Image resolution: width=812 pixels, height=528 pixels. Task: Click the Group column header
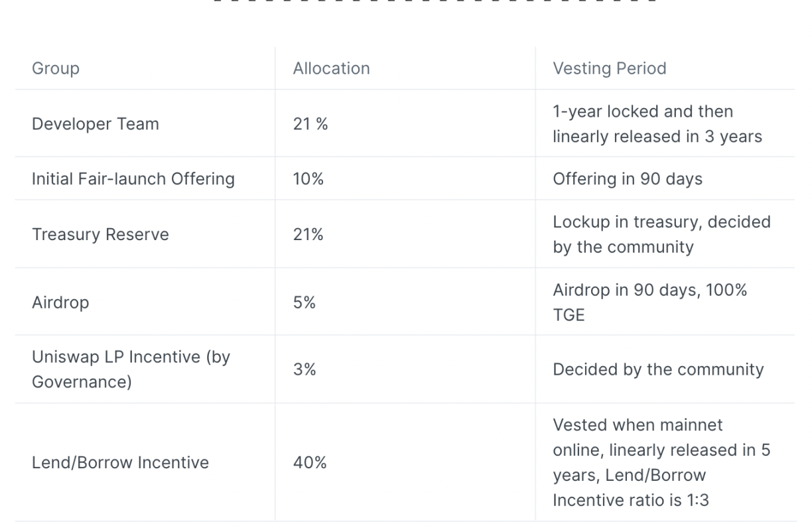click(x=56, y=68)
